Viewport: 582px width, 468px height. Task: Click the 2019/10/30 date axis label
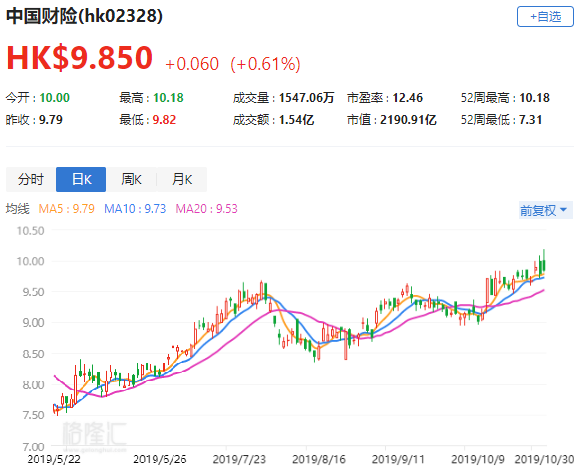tap(545, 459)
